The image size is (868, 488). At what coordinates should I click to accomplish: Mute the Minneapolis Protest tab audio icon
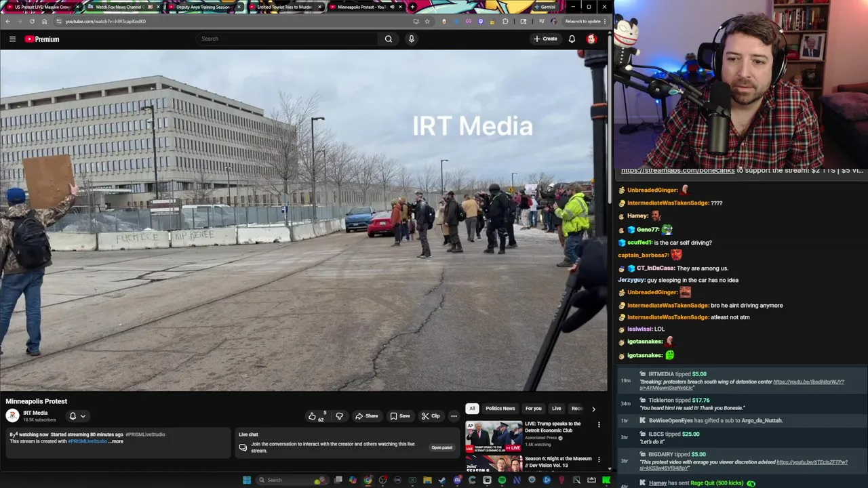click(x=391, y=7)
